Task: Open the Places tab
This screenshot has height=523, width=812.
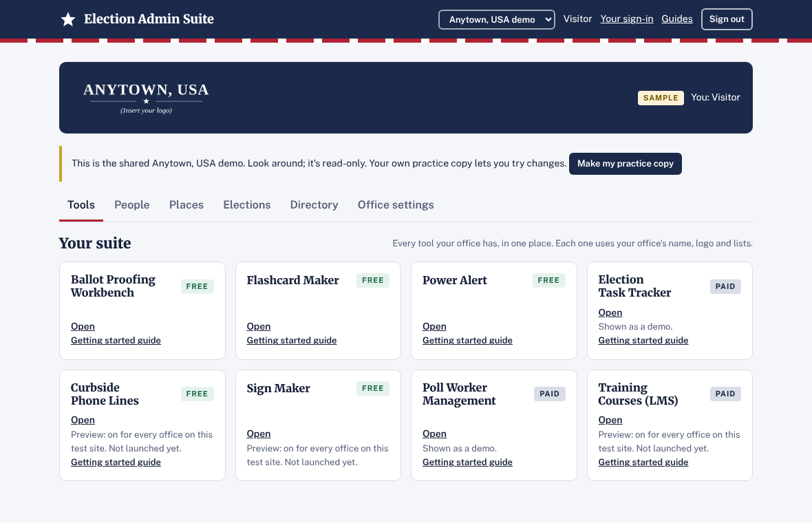Action: coord(186,205)
